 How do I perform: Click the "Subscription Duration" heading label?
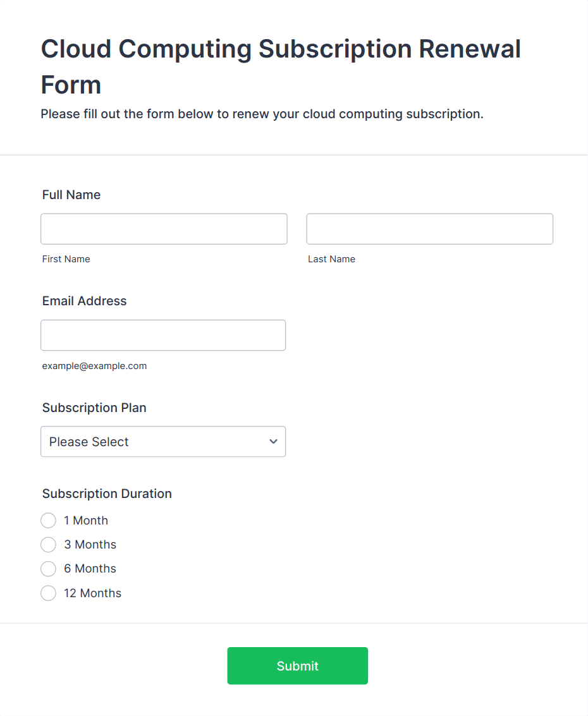click(x=107, y=494)
